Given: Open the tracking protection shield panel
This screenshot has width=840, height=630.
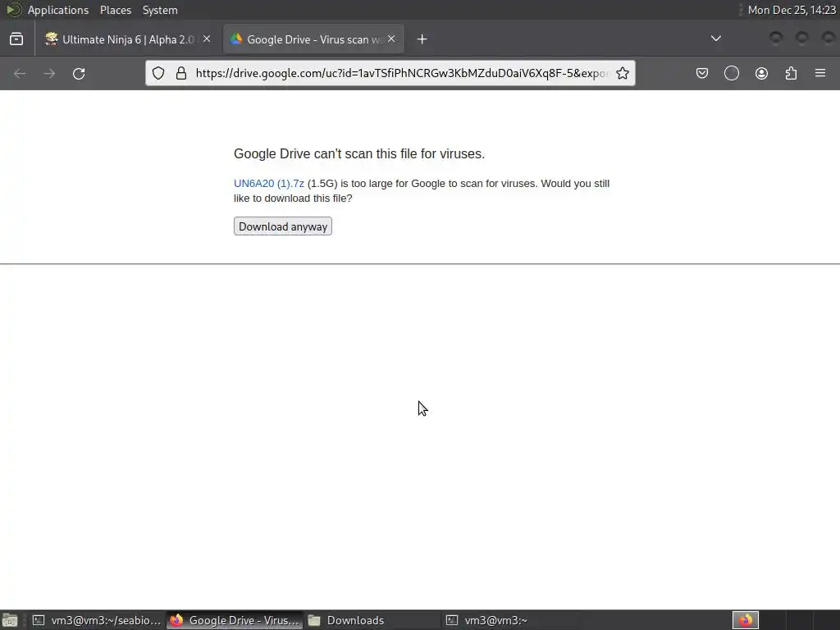Looking at the screenshot, I should tap(158, 73).
